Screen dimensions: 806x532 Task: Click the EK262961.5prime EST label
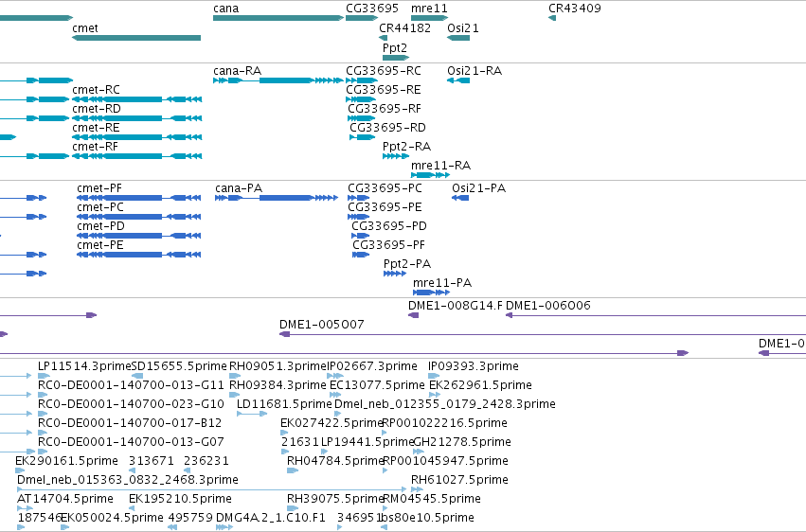(x=480, y=385)
